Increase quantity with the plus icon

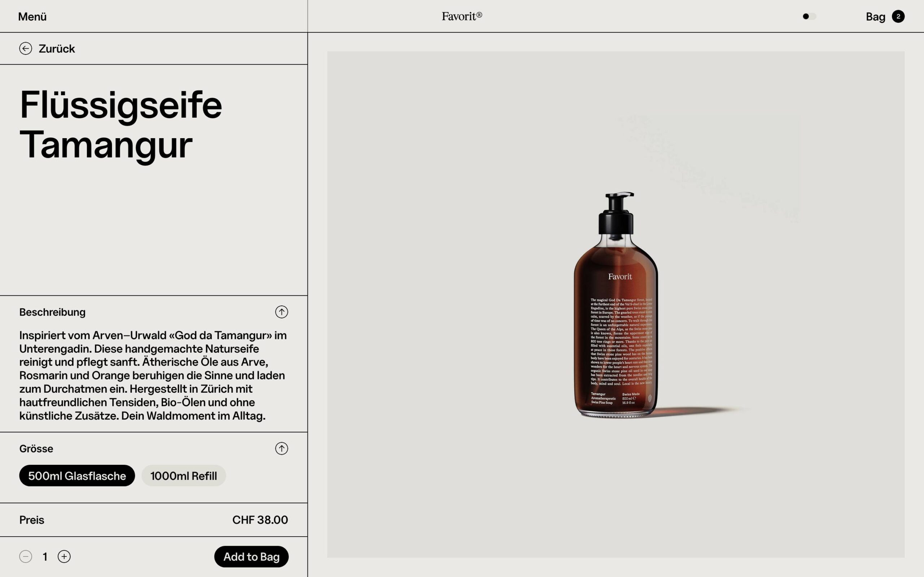64,556
